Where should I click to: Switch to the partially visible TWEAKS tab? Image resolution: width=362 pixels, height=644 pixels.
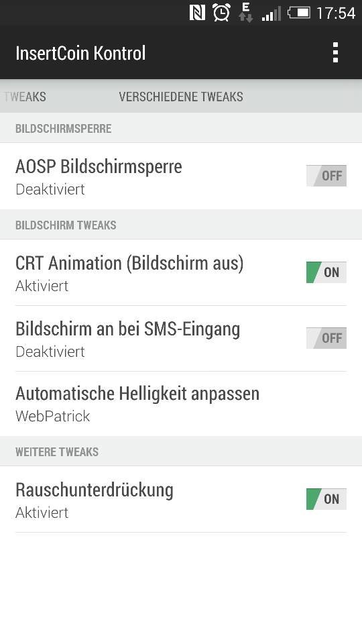pyautogui.click(x=25, y=97)
